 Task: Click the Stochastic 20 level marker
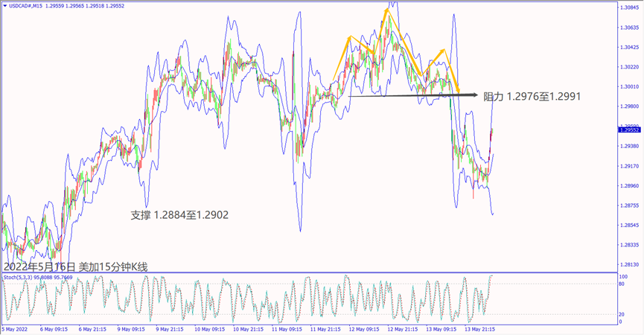(x=622, y=313)
